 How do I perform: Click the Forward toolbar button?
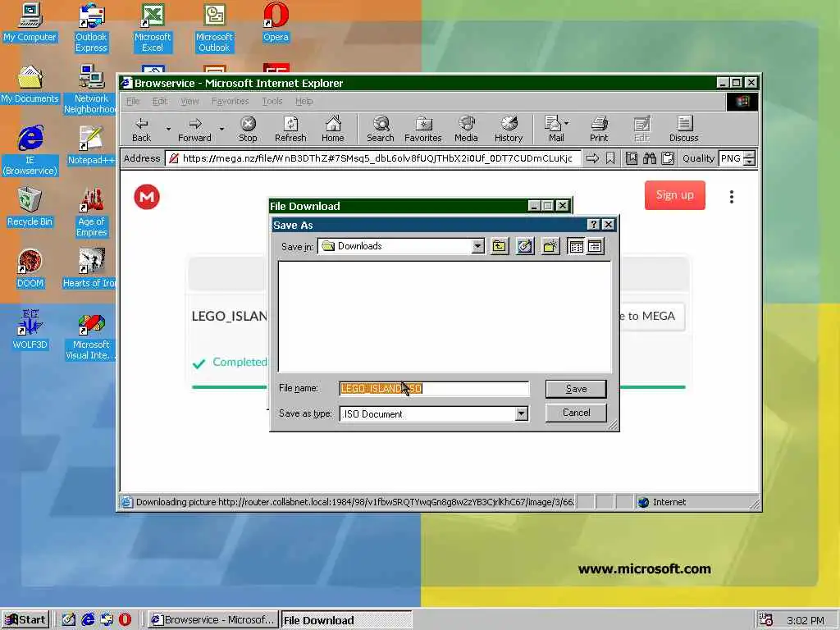pyautogui.click(x=194, y=130)
